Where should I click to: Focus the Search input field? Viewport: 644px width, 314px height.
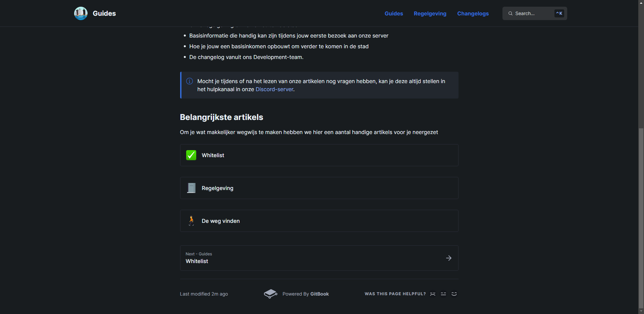(533, 13)
